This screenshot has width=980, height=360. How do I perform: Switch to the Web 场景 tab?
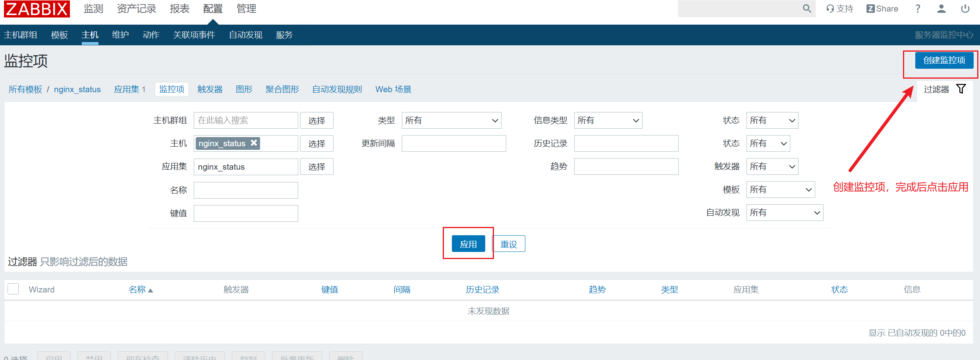394,89
